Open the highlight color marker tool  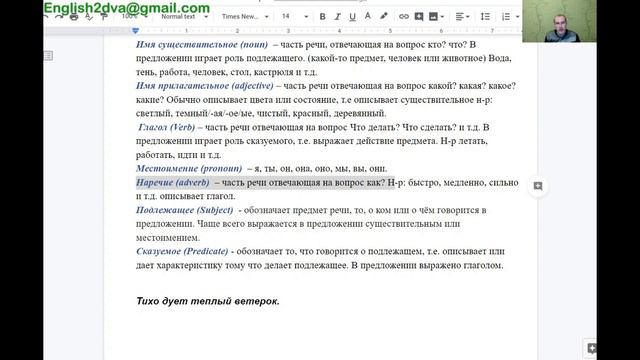[x=384, y=16]
